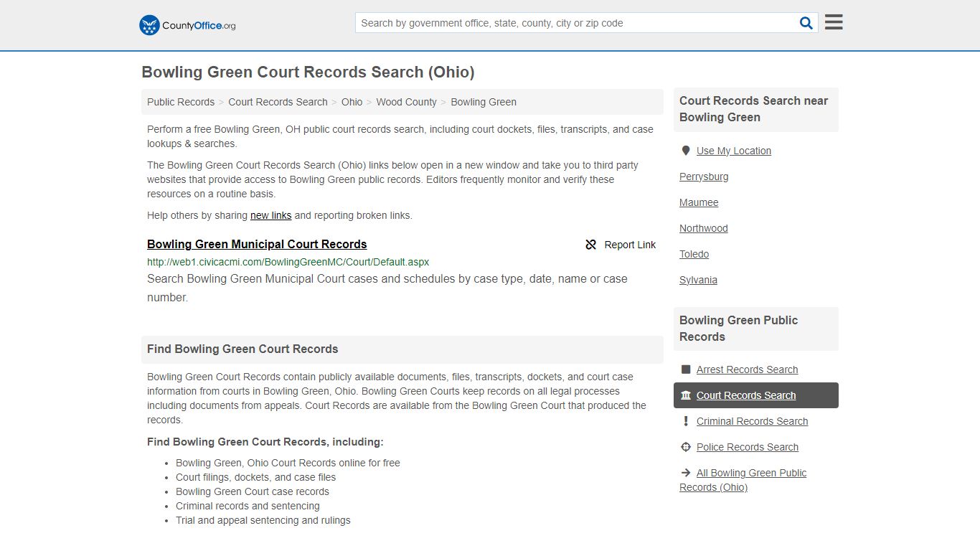Click the arrow icon beside All Bowling Green
980x551 pixels.
[x=685, y=473]
